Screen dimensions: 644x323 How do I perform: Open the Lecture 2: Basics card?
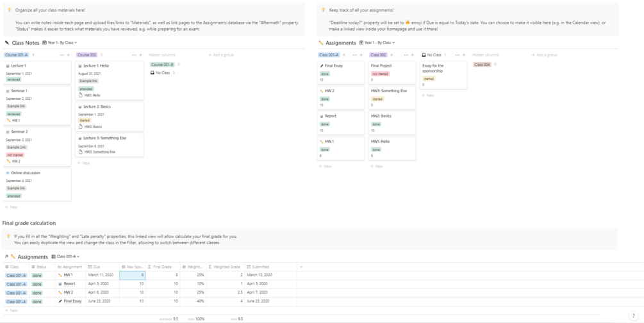[x=97, y=106]
